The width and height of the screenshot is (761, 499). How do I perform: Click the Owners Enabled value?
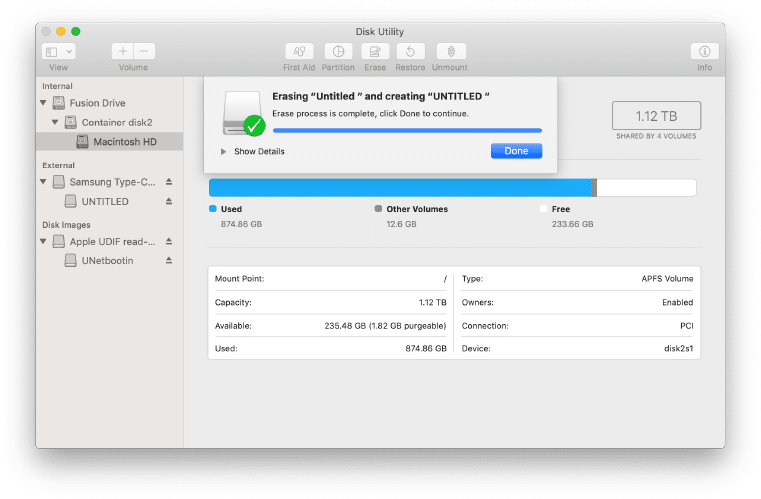coord(678,302)
